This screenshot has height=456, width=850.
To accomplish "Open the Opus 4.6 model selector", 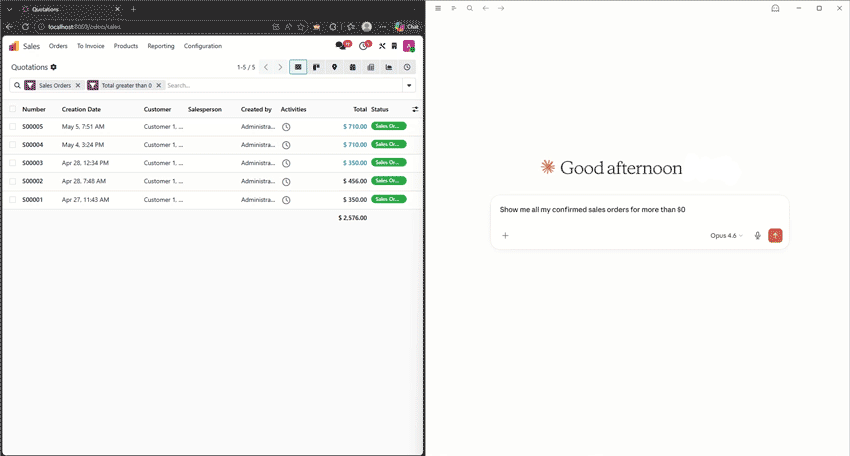I will click(726, 236).
